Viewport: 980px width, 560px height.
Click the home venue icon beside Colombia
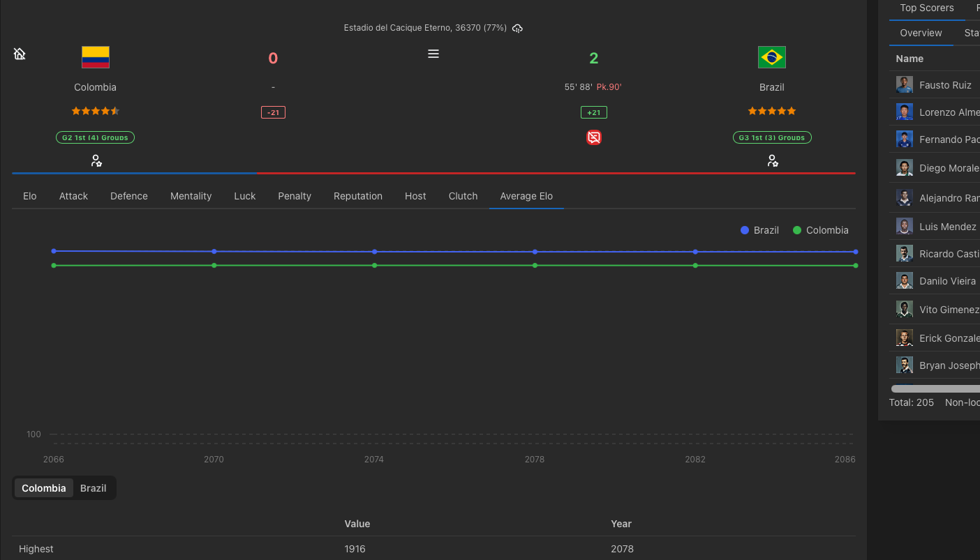(x=20, y=54)
